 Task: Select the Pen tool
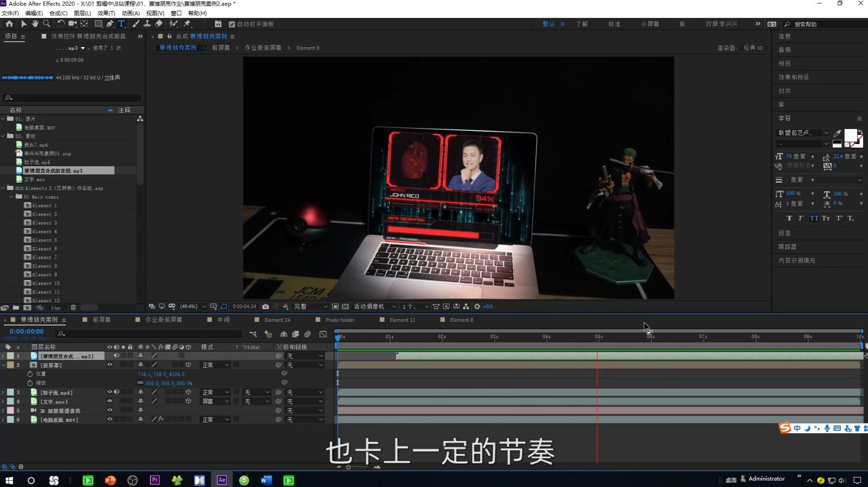tap(110, 24)
